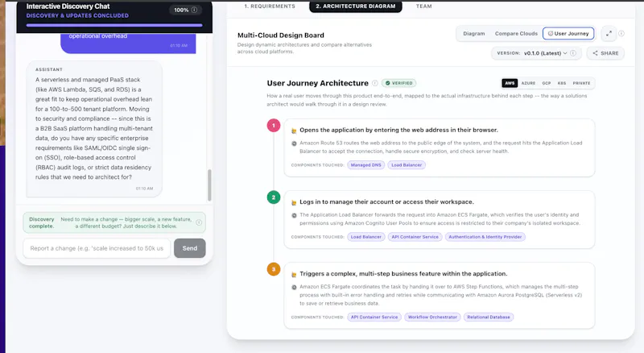Open the version v0.1.0 (Latest) dropdown
Screen dimensions: 644x353
click(536, 53)
